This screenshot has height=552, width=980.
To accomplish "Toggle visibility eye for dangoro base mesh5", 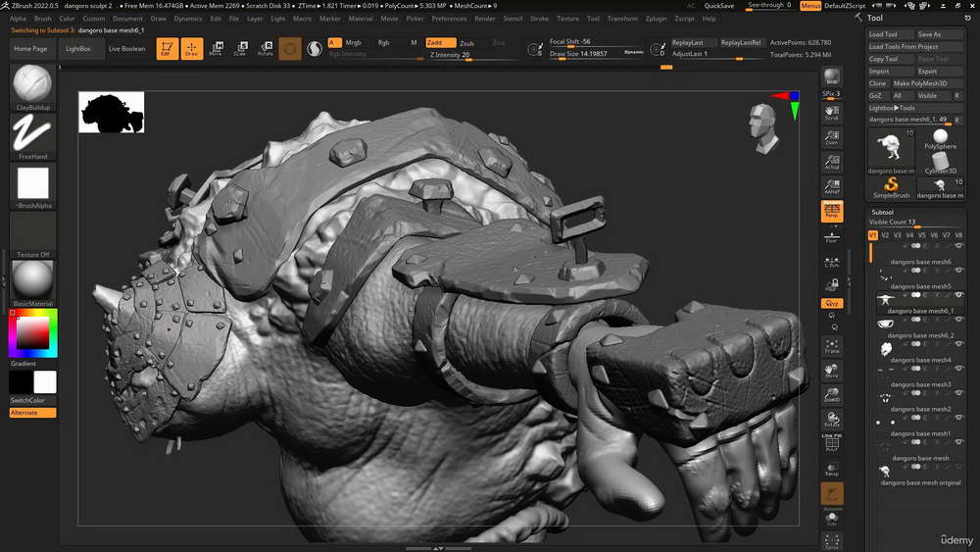I will [959, 270].
